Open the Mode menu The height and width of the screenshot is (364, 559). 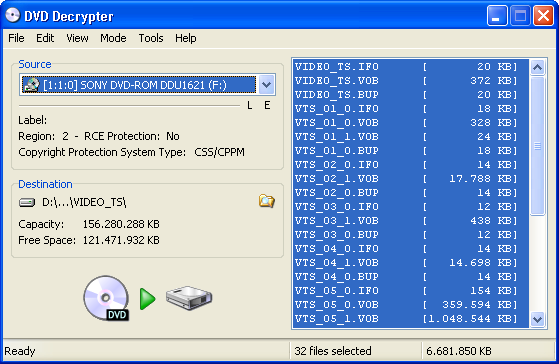(113, 38)
